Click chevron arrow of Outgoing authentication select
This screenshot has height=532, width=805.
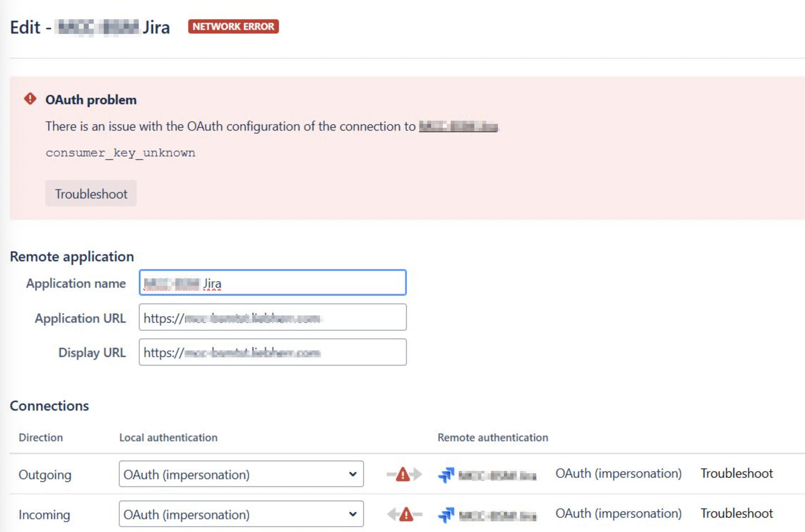[352, 474]
